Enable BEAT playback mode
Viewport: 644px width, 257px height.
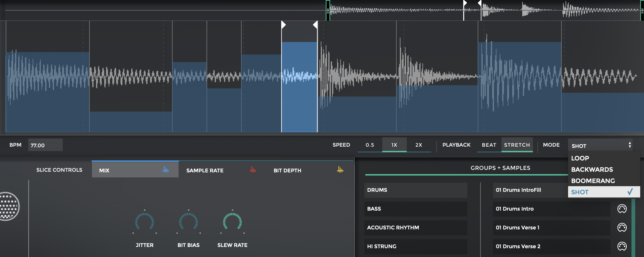tap(489, 145)
